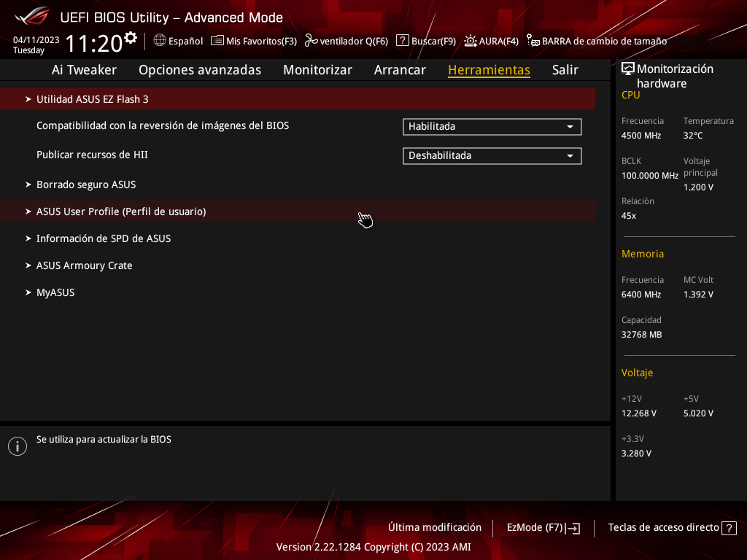
Task: Click Mis Favoritos(F3) label
Action: click(261, 42)
